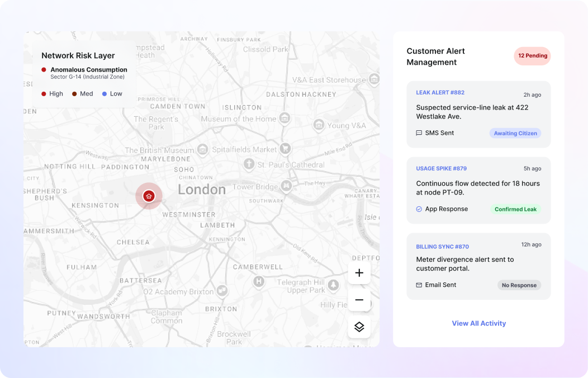Zoom in with the plus button
This screenshot has height=378, width=588.
[359, 273]
